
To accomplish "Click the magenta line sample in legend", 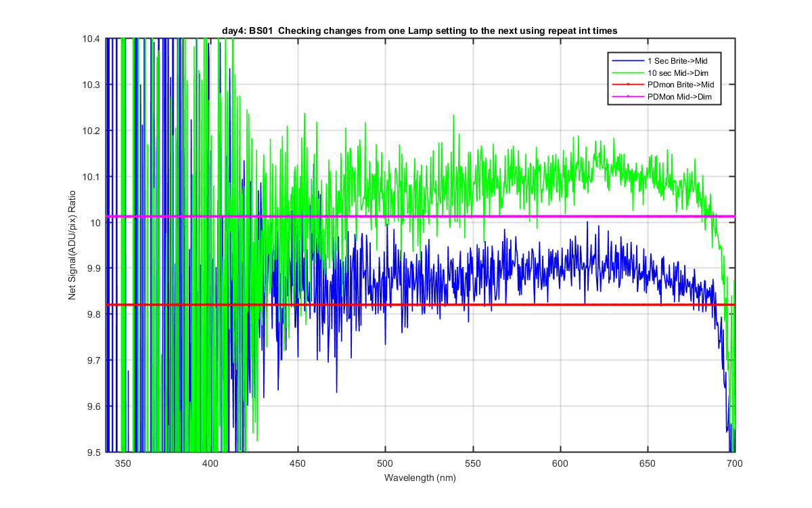I will tap(629, 97).
